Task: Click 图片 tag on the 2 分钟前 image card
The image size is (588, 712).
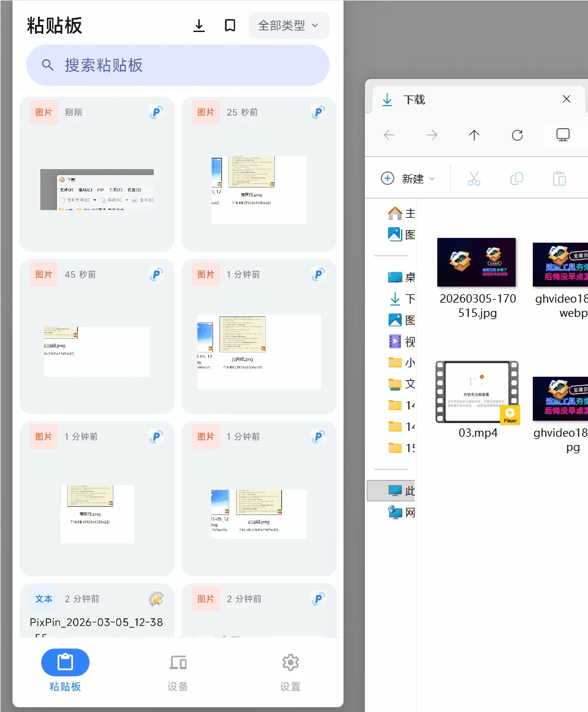Action: tap(206, 599)
